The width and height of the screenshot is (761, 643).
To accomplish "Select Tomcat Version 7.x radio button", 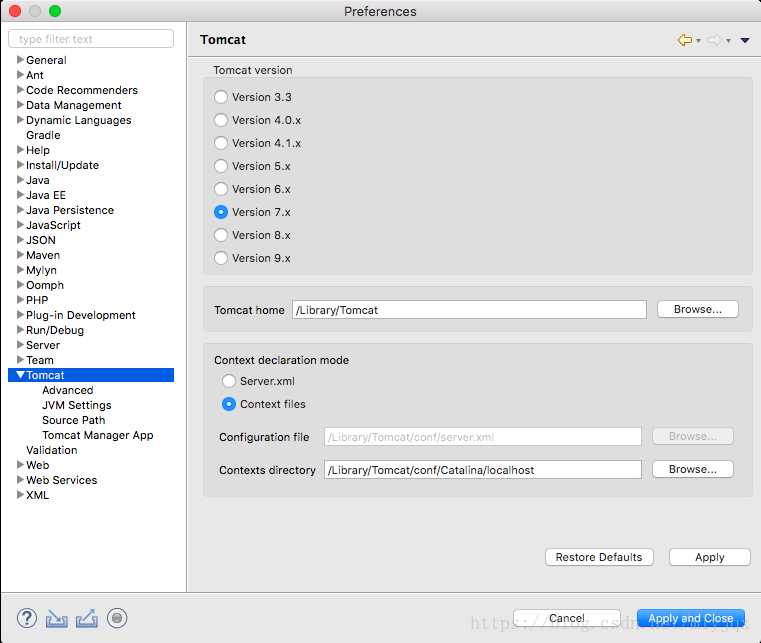I will pos(221,212).
